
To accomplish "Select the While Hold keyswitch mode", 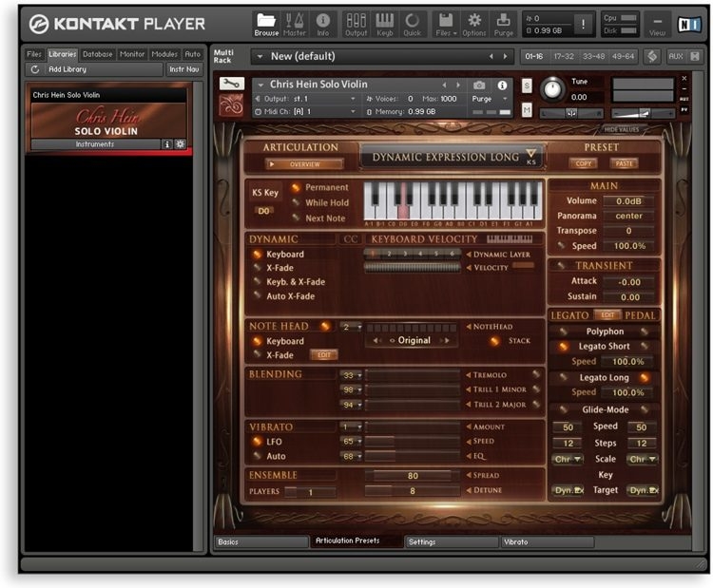I will [296, 202].
